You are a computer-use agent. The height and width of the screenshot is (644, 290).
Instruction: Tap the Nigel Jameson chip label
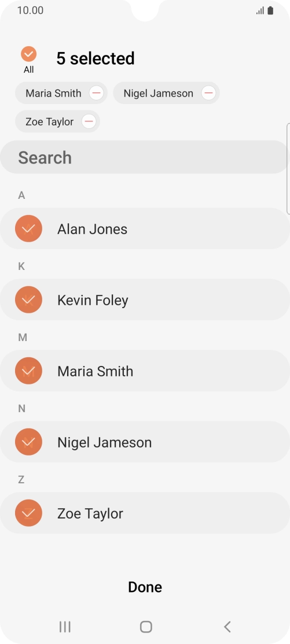[x=159, y=93]
